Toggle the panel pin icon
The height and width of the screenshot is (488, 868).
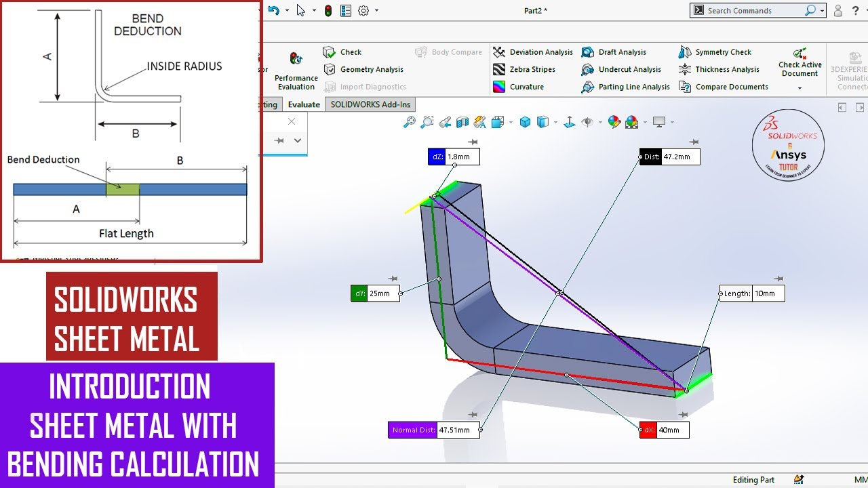279,140
